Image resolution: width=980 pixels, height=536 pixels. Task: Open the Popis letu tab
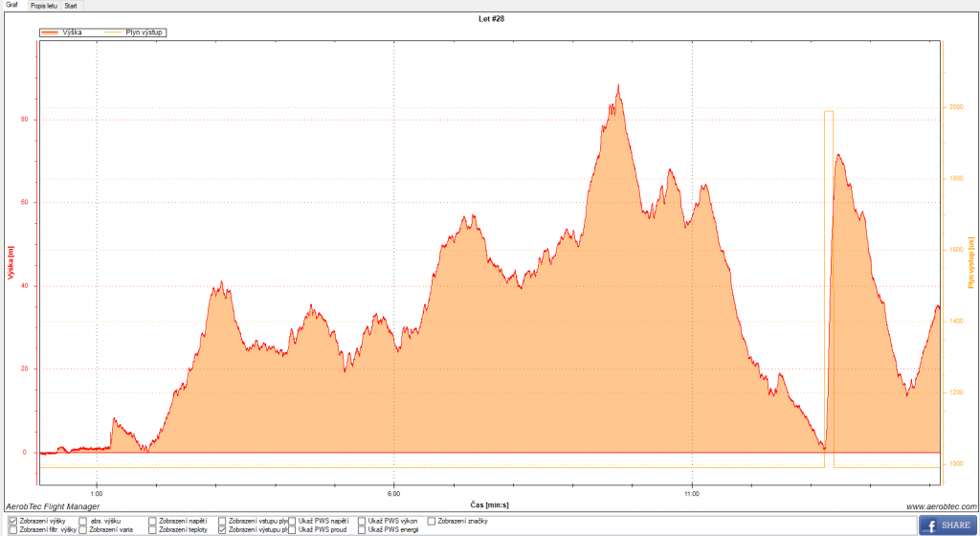point(43,5)
